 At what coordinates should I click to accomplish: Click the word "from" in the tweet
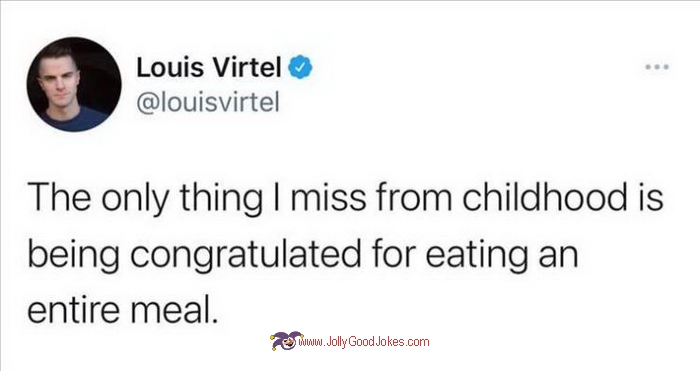tap(413, 198)
